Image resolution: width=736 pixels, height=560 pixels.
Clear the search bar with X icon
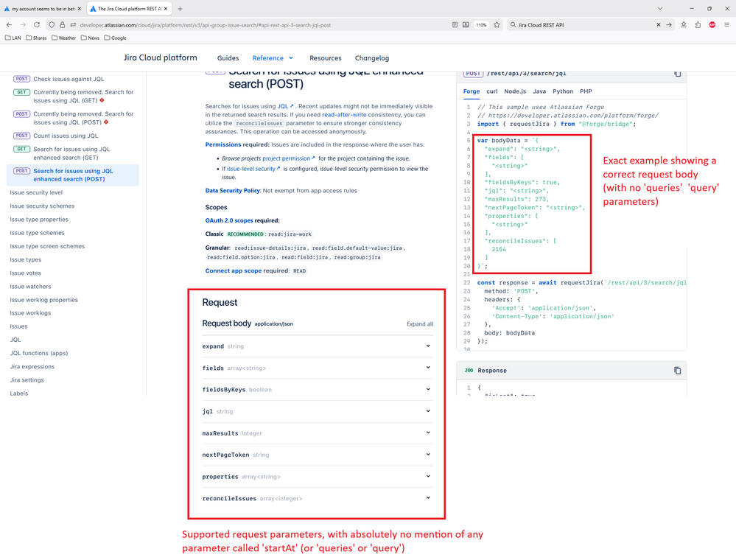[x=658, y=25]
